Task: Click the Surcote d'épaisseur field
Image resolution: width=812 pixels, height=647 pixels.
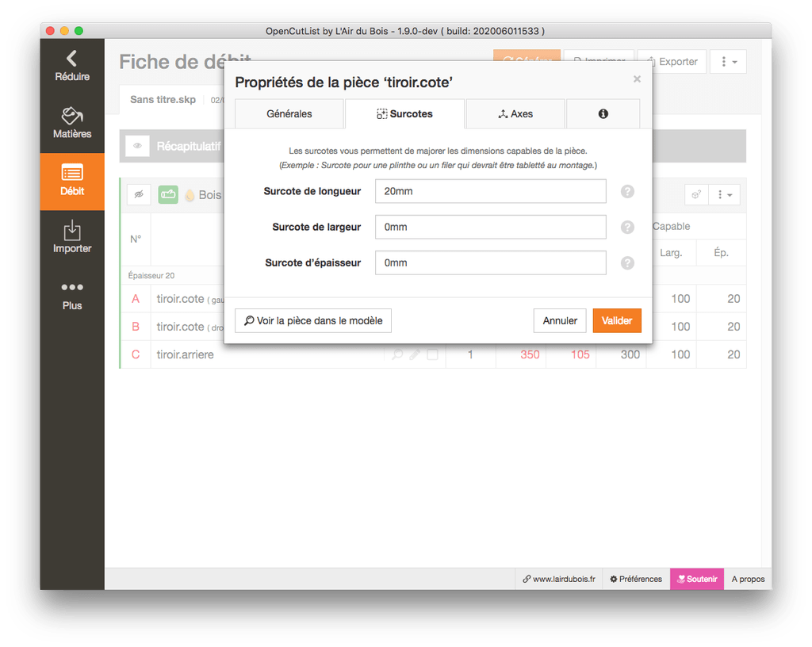Action: pos(490,263)
